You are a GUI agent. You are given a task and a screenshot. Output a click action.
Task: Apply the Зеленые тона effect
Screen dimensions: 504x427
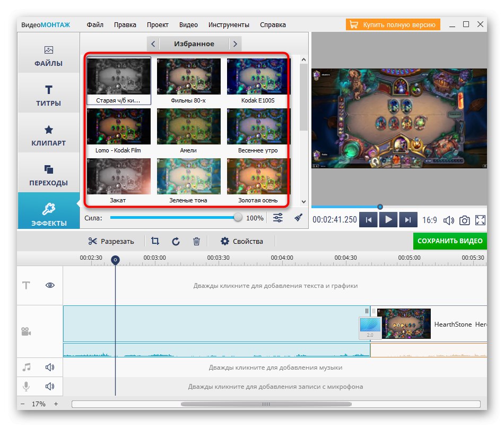click(188, 181)
